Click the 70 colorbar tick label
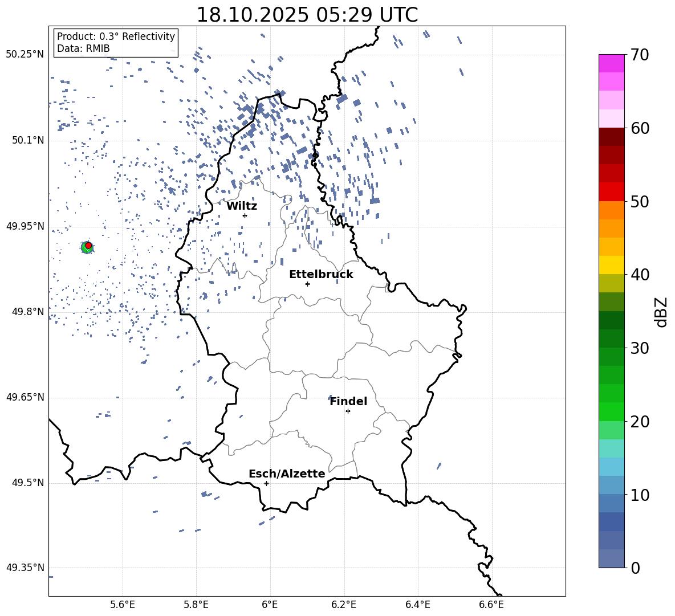675x616 pixels. click(640, 55)
